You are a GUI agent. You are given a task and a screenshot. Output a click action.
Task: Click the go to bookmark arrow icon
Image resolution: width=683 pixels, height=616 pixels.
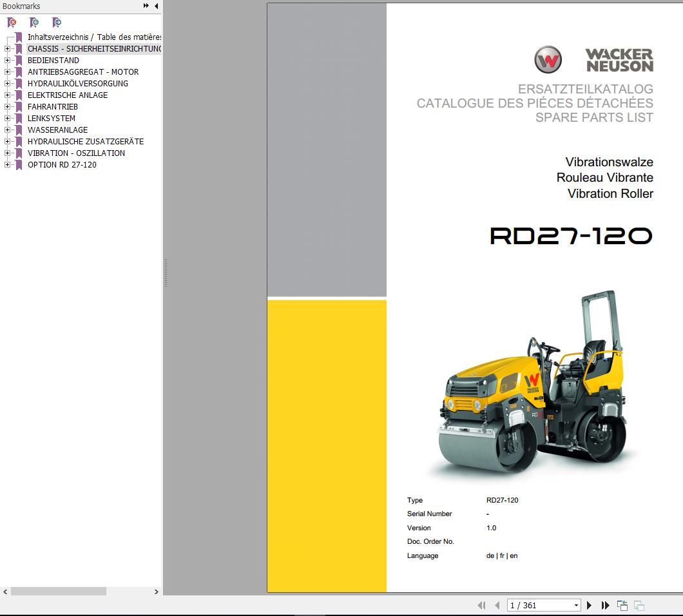(56, 22)
